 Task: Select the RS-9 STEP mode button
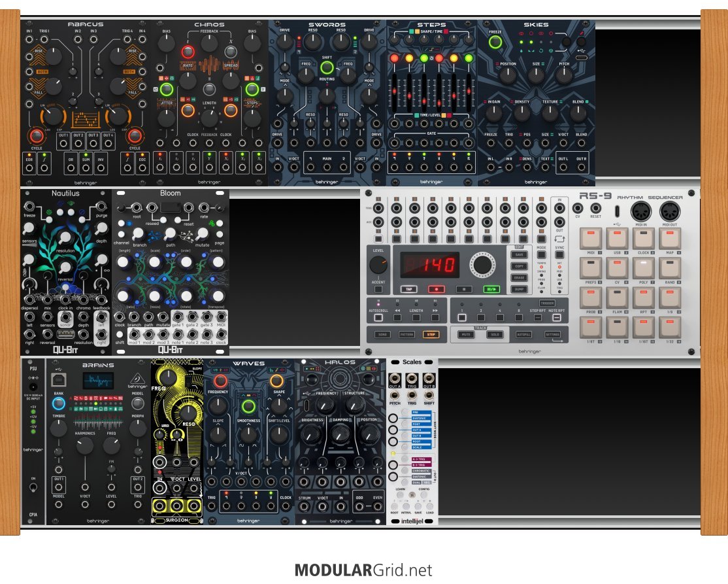pos(431,335)
